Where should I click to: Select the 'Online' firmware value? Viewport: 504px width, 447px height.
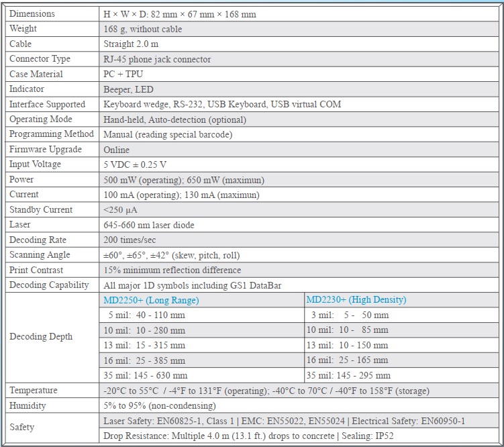[x=116, y=150]
